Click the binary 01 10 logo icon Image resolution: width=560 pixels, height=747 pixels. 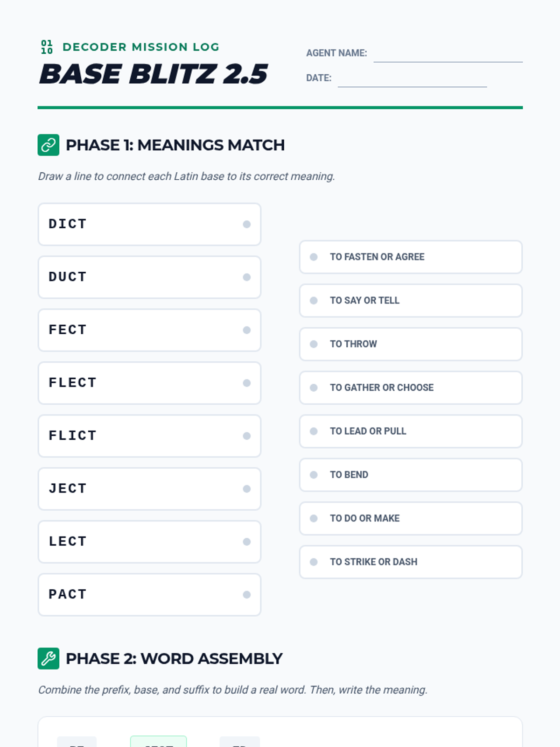pyautogui.click(x=47, y=47)
